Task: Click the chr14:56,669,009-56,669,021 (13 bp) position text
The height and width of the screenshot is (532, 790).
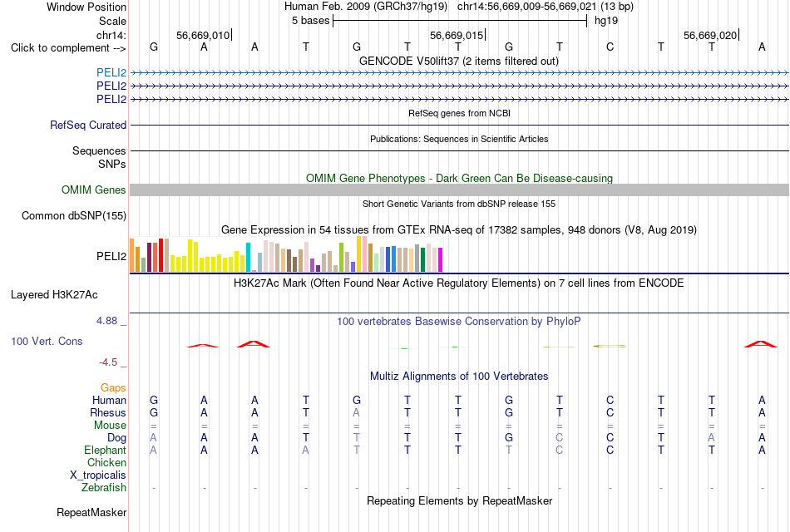Action: [x=546, y=7]
